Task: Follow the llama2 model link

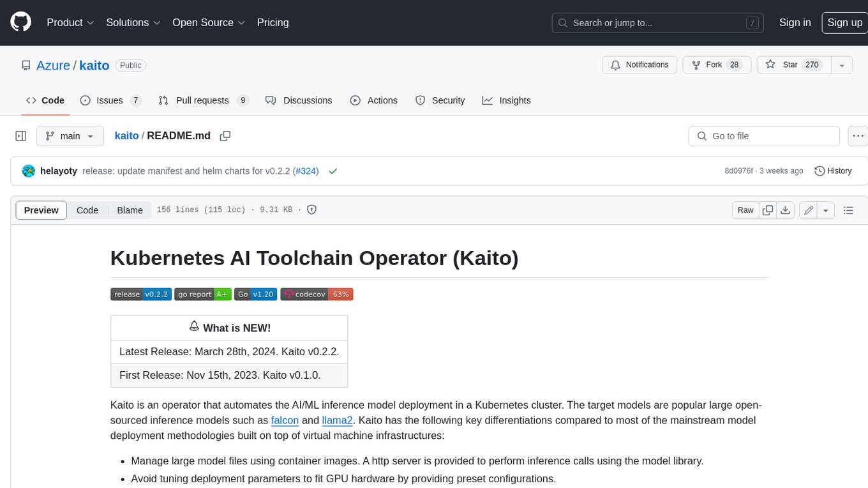Action: (338, 420)
